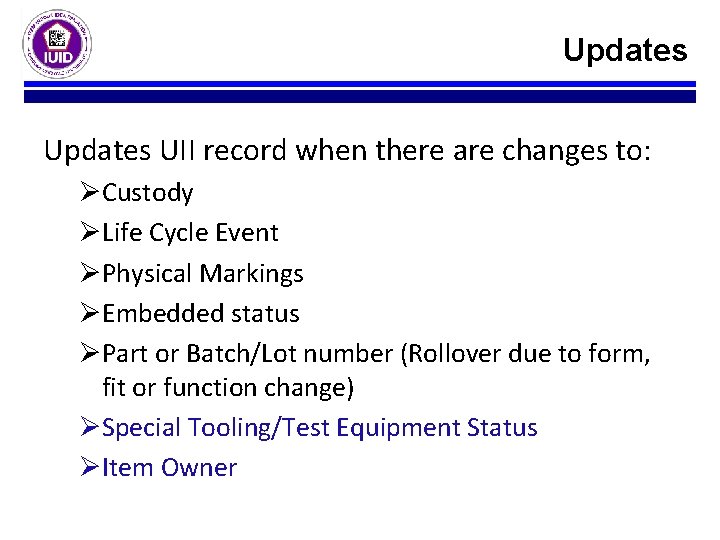Viewport: 720px width, 540px height.
Task: Select the Life Cycle Event text
Action: pyautogui.click(x=190, y=232)
